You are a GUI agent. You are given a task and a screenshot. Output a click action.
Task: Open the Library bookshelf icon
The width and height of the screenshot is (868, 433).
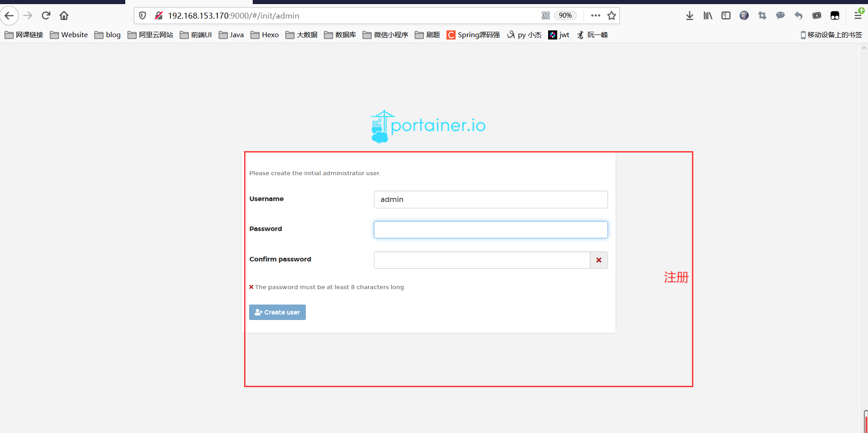[708, 16]
